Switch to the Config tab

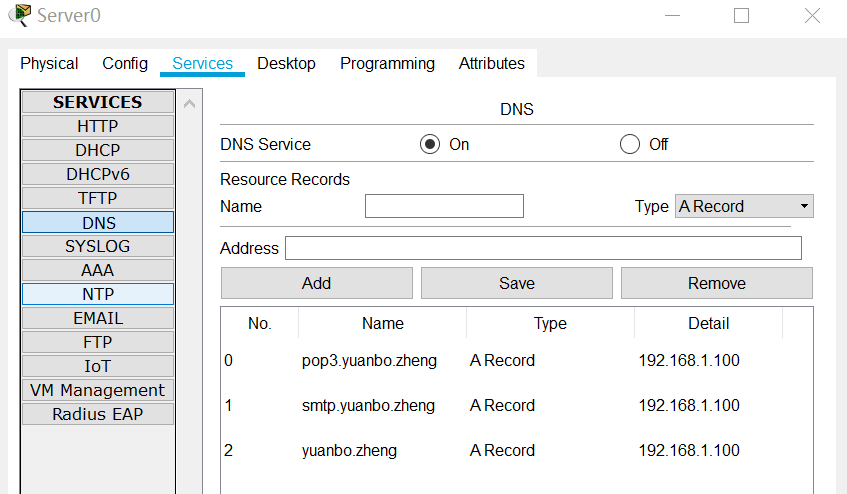pyautogui.click(x=125, y=63)
